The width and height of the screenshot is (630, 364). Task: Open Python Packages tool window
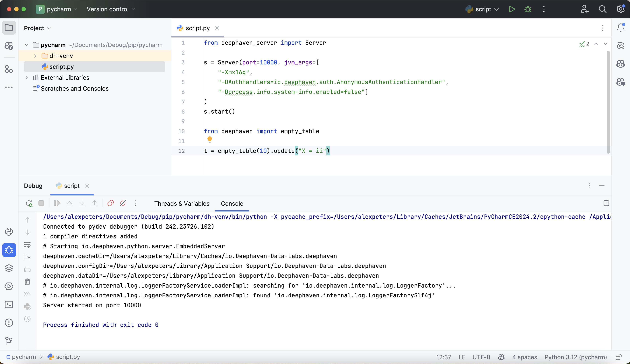9,268
